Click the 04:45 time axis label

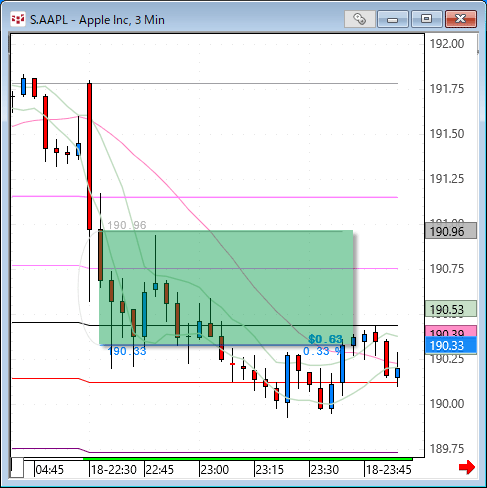(x=49, y=470)
